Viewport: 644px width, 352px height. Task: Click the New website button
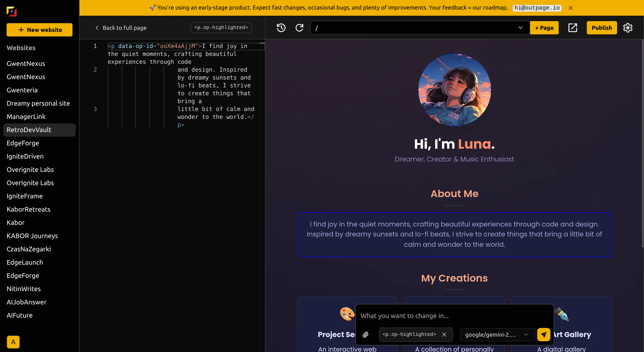(x=40, y=30)
